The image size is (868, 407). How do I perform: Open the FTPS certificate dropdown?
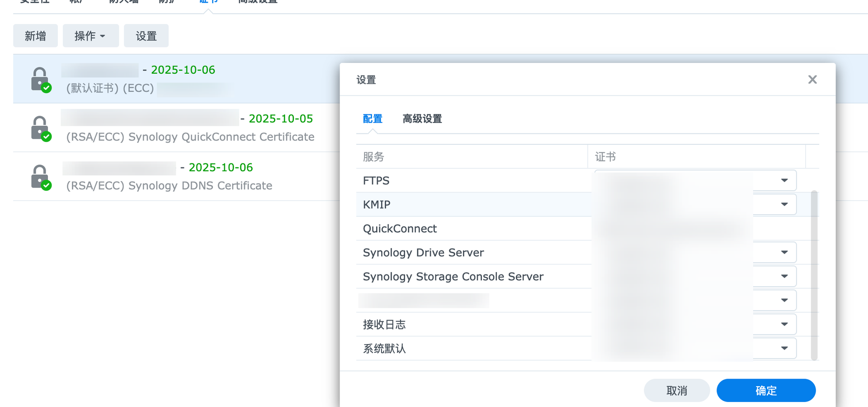click(785, 180)
